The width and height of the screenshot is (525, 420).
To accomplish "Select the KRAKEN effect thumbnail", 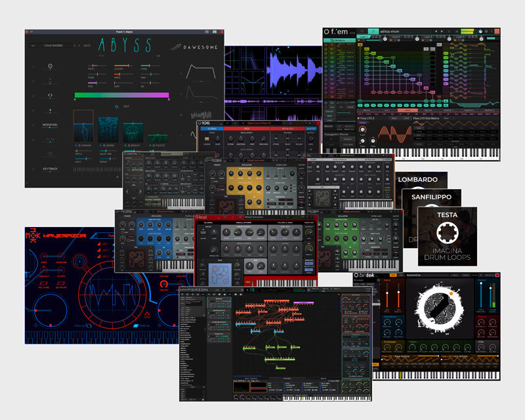I will (83, 126).
